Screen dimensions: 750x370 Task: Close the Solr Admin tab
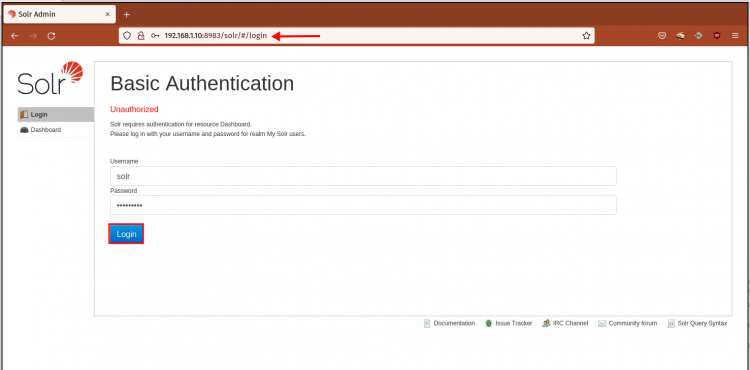(x=108, y=14)
